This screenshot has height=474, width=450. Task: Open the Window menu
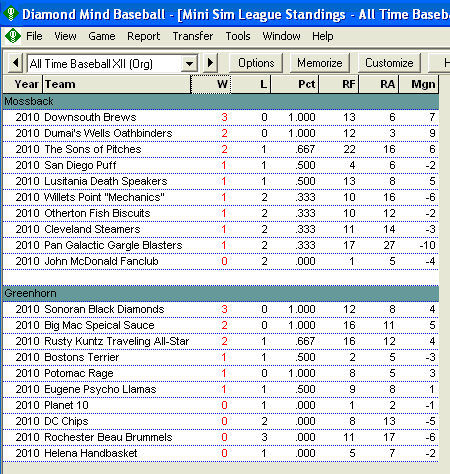pos(281,36)
